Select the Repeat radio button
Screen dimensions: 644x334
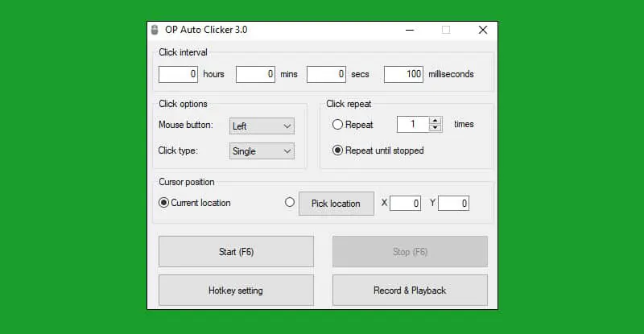337,125
